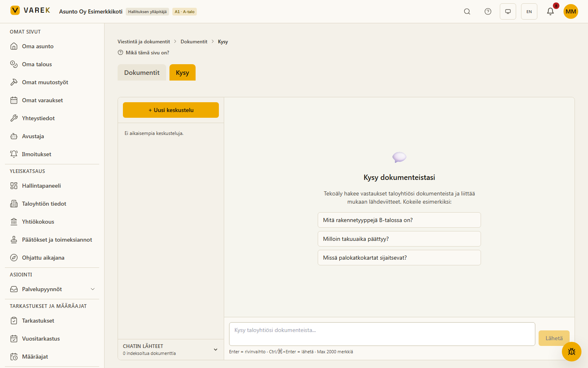Viewport: 588px width, 368px height.
Task: Click the Omat varaukset calendar icon
Action: (14, 100)
